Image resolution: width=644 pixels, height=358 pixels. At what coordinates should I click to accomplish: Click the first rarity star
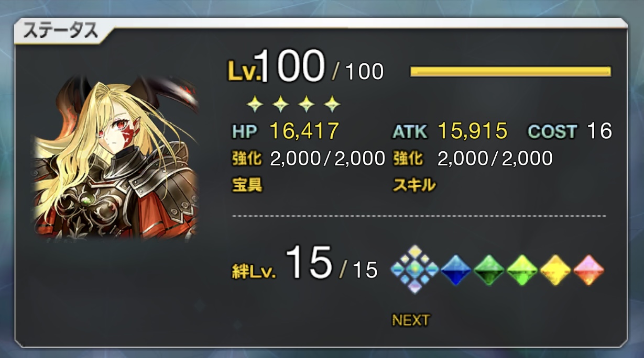coord(256,105)
